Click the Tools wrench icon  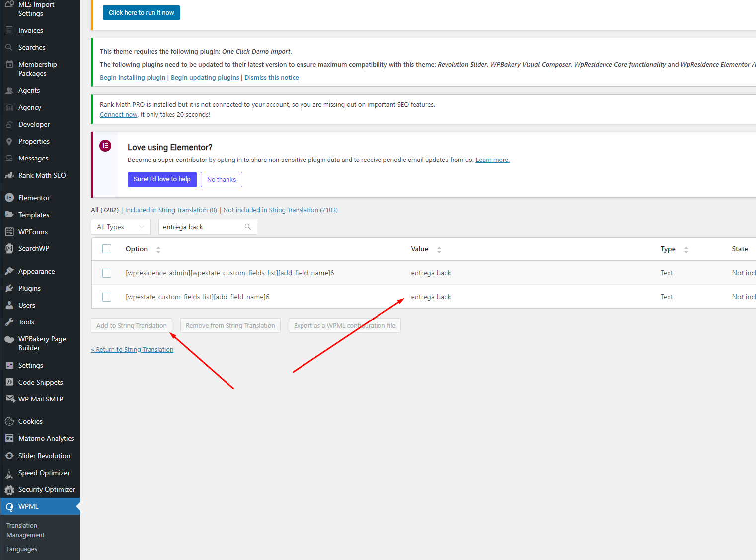9,322
